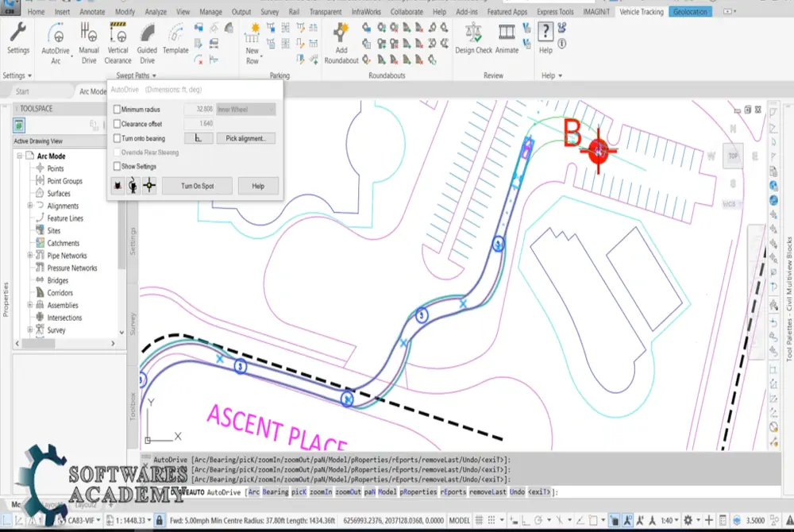Open the Template swept path tool

point(175,38)
